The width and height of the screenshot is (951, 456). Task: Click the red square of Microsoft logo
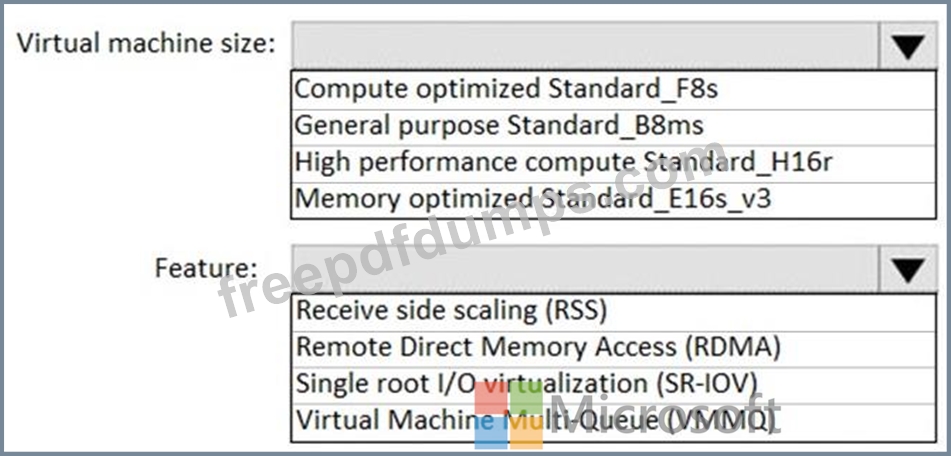[x=491, y=398]
